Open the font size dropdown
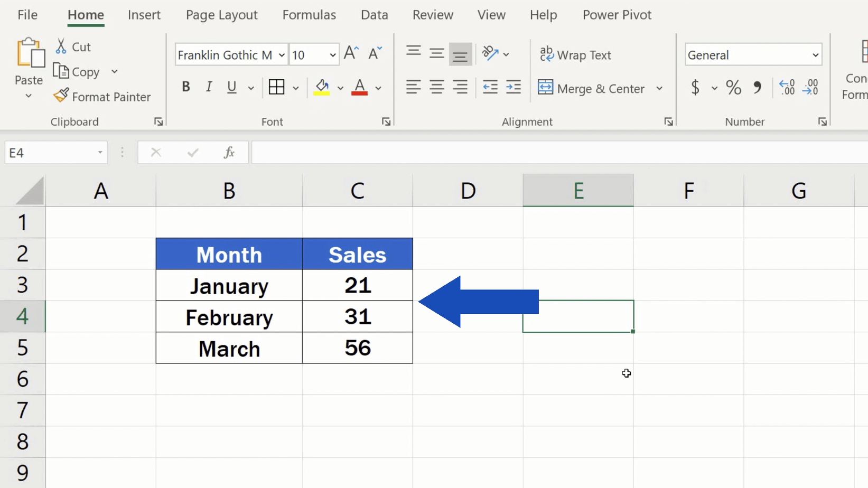 click(331, 54)
